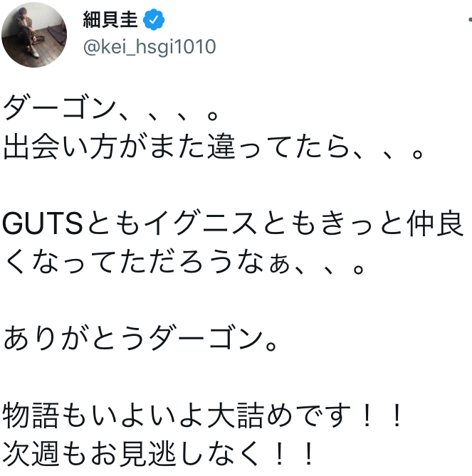Click the line 物語もいよいよ大詰めです
Screen dimensions: 472x476
[x=202, y=415]
